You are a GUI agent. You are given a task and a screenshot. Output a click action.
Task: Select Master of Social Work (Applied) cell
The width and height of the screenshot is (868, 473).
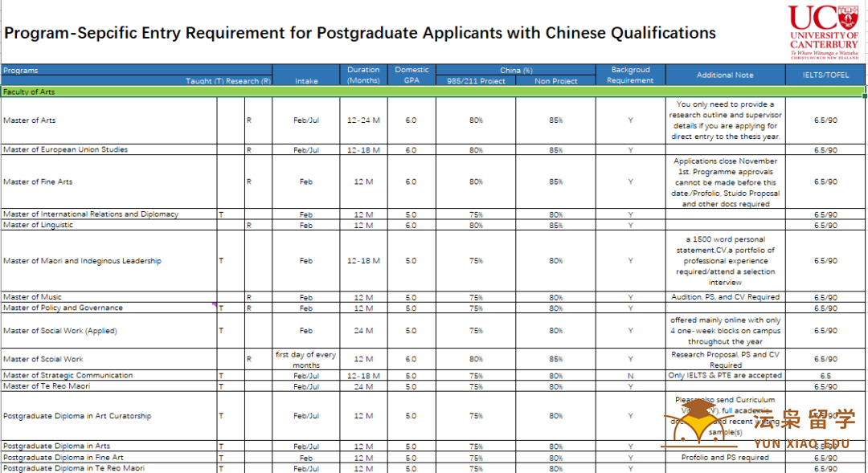tap(109, 331)
